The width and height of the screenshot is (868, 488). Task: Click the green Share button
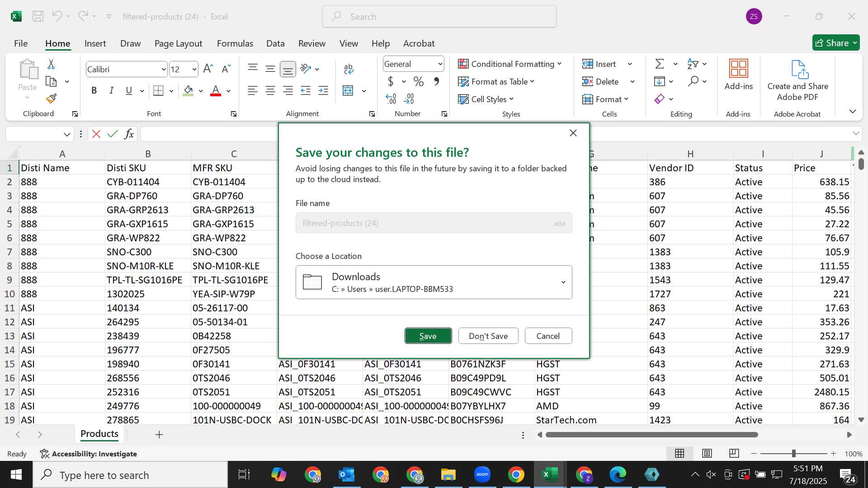click(836, 43)
